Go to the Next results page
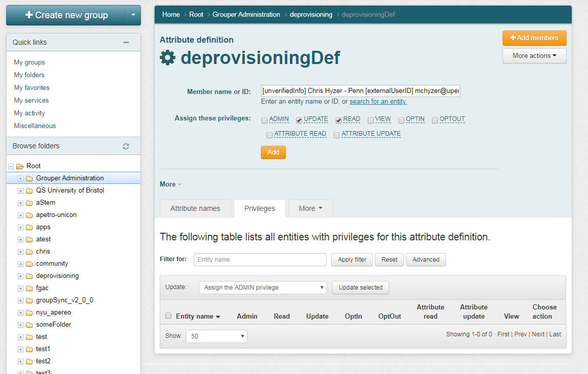 tap(538, 334)
